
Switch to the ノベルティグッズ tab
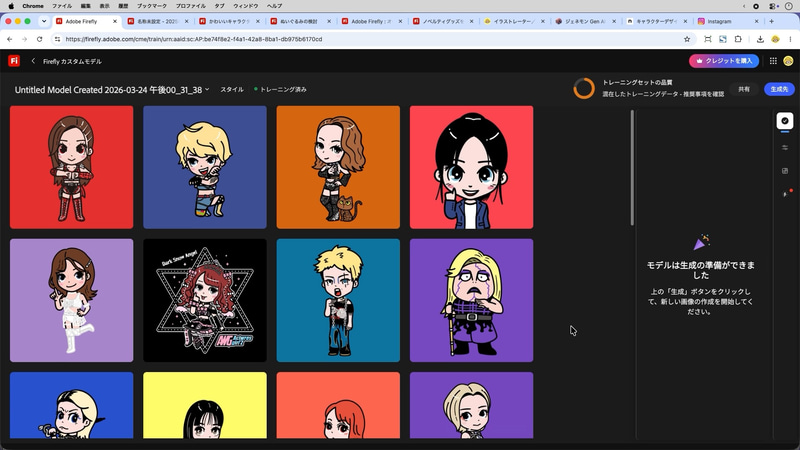(x=441, y=21)
